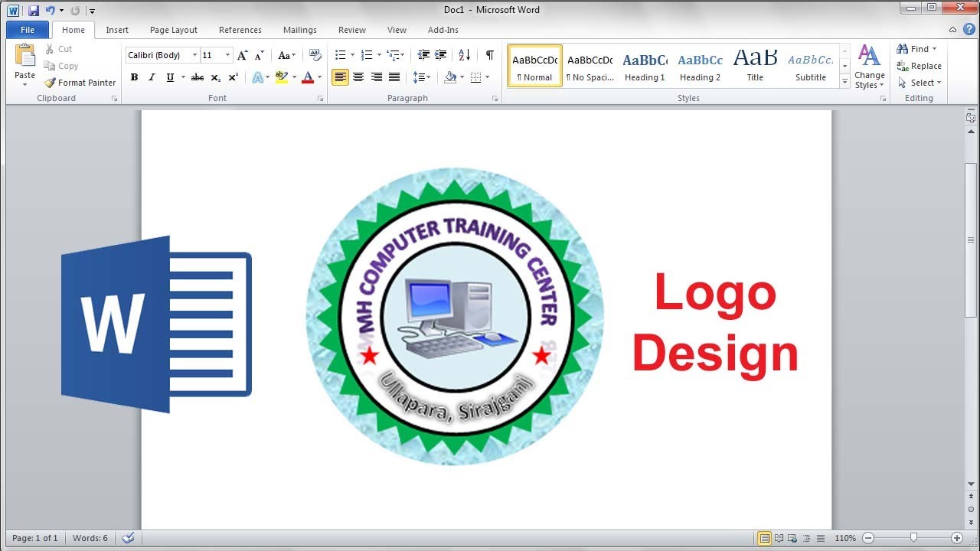Switch to the Insert tab
The width and height of the screenshot is (980, 551).
click(117, 30)
